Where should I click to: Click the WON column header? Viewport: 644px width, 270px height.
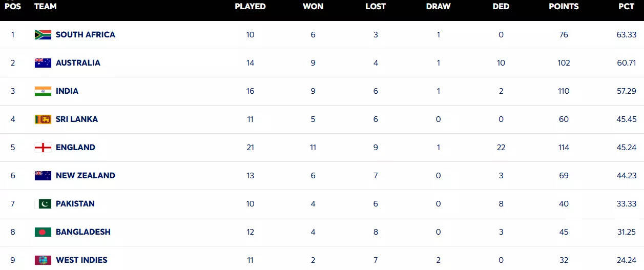[x=313, y=7]
